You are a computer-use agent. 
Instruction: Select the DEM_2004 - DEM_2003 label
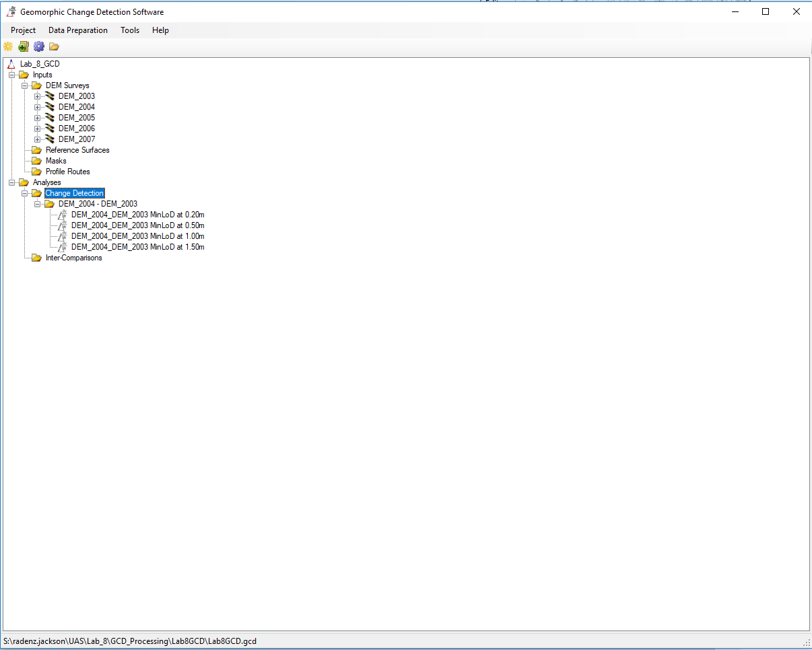click(x=98, y=204)
